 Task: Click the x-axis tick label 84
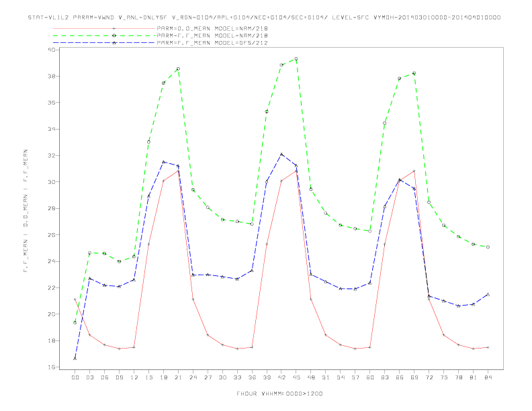[x=488, y=377]
